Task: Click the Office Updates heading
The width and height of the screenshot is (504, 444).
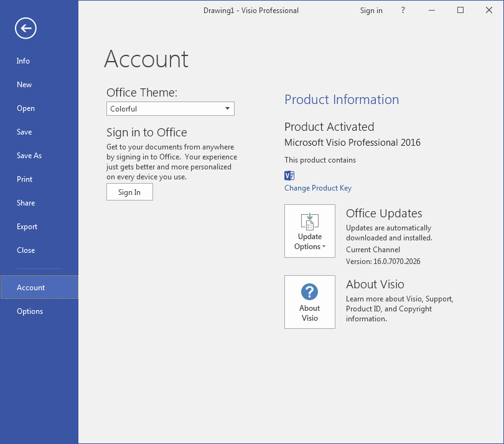Action: pos(384,214)
